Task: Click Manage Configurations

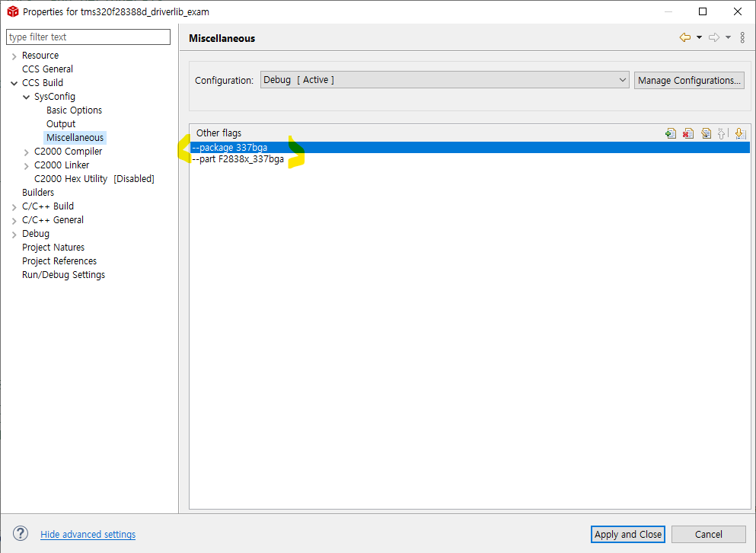Action: click(x=688, y=79)
